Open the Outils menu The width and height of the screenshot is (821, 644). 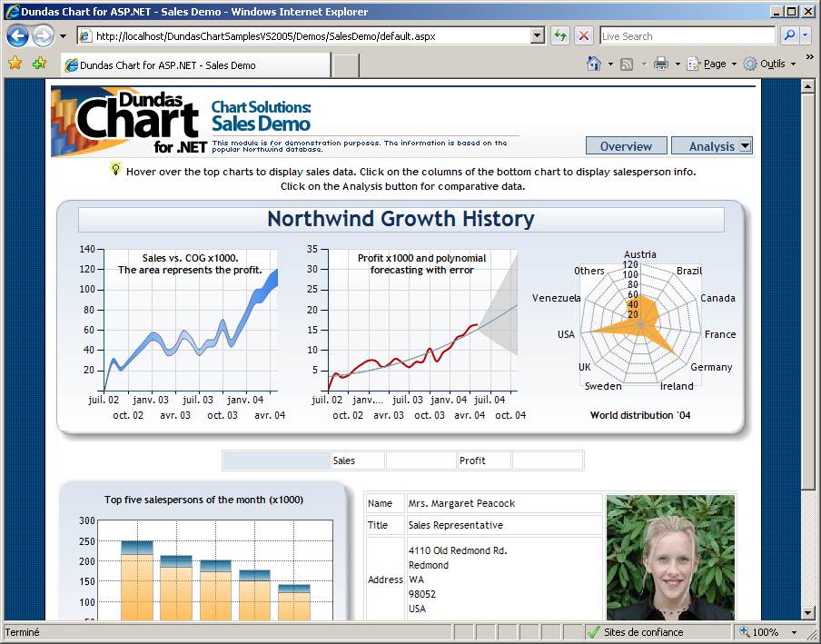pos(770,64)
